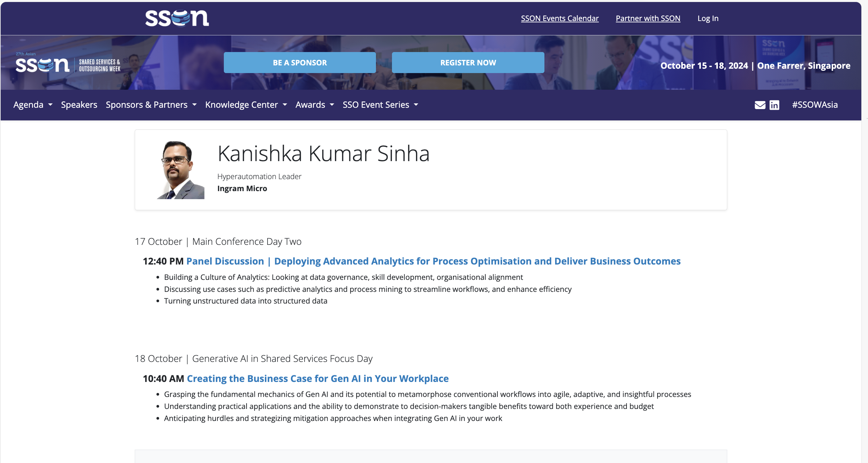Screen dimensions: 868x463
Task: Click the bullet Turning unstructured data into structured data
Action: tap(246, 301)
